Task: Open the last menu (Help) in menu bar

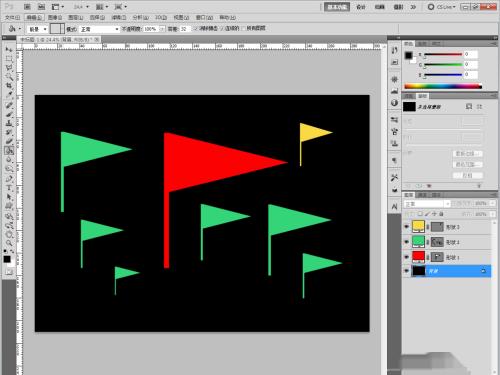Action: point(228,17)
